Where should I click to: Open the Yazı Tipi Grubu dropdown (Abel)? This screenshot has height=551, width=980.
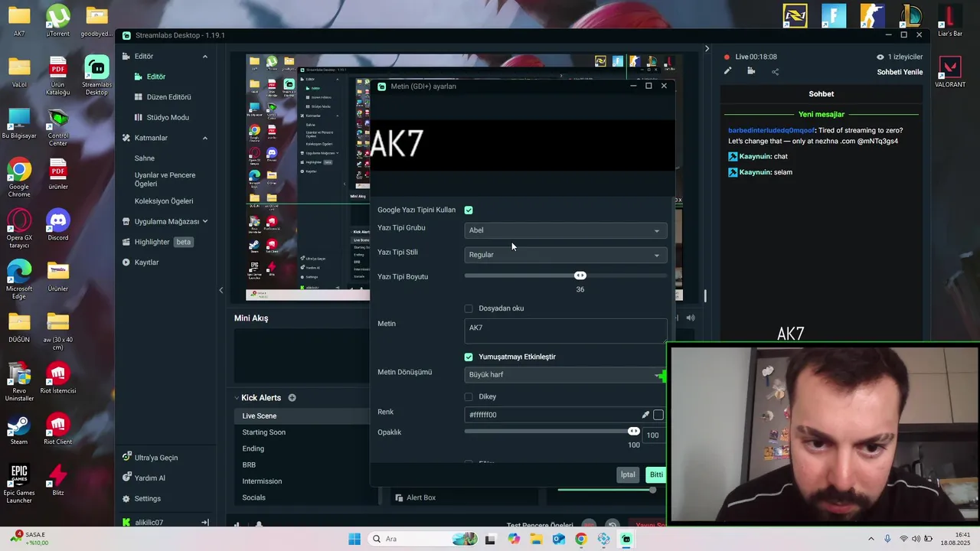(x=565, y=230)
